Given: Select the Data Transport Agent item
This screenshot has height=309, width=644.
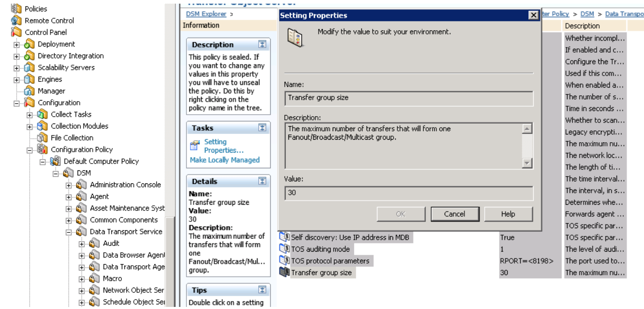Looking at the screenshot, I should [134, 267].
